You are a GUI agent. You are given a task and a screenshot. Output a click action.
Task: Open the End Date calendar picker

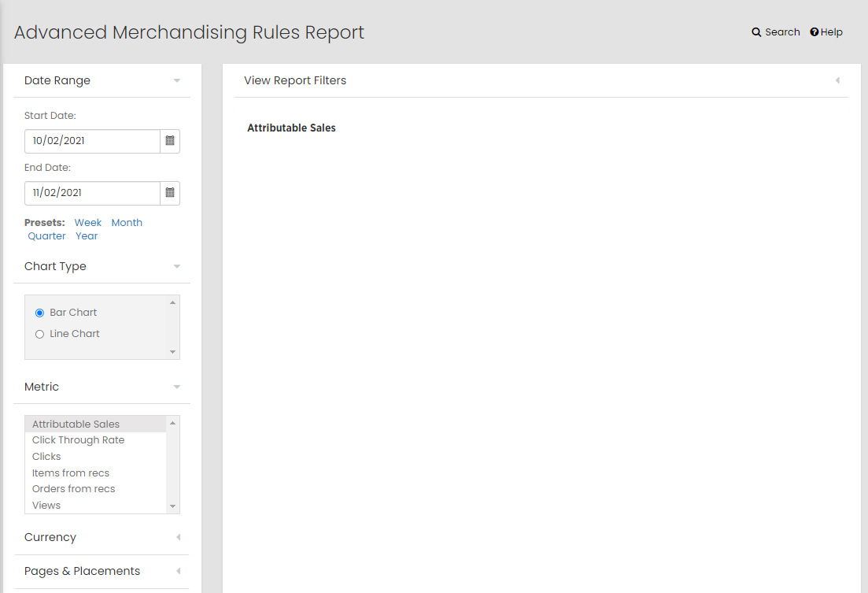click(x=170, y=193)
